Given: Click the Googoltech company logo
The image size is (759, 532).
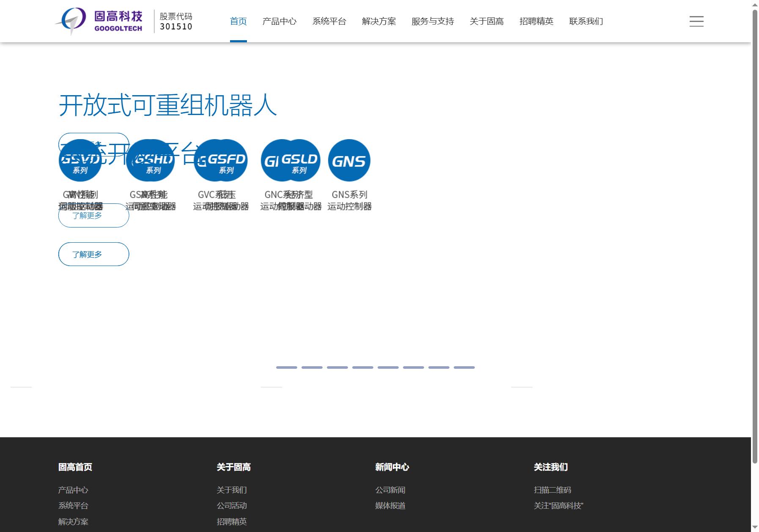Looking at the screenshot, I should pos(99,21).
